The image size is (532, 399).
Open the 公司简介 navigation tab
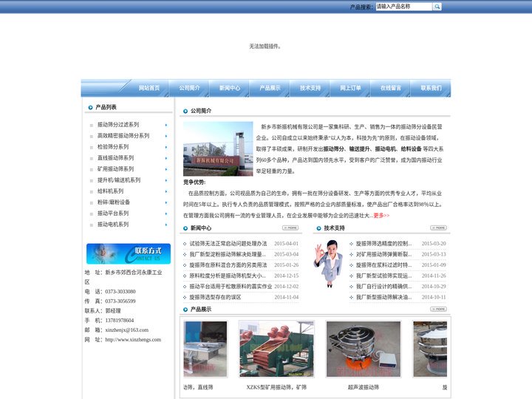tap(189, 88)
